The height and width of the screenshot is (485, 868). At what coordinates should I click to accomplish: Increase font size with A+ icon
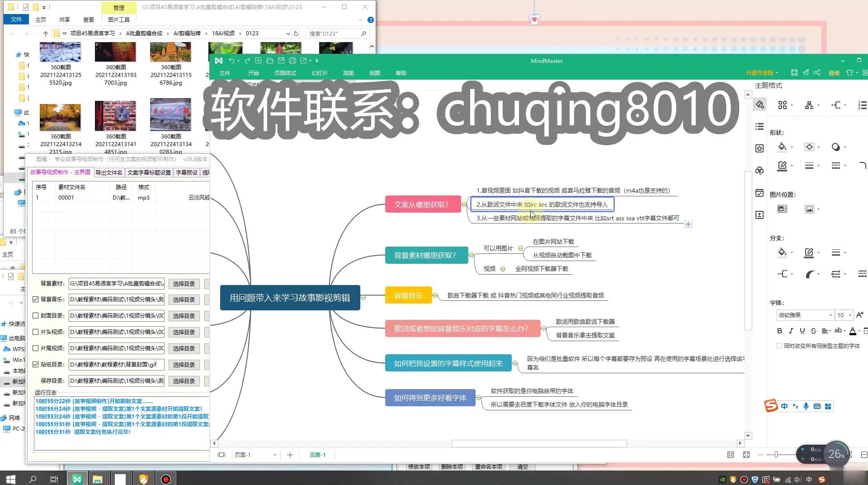tap(860, 315)
